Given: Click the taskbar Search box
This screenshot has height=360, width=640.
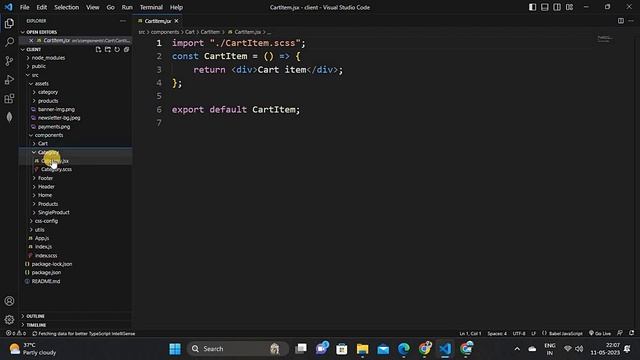Looking at the screenshot, I should click(238, 349).
